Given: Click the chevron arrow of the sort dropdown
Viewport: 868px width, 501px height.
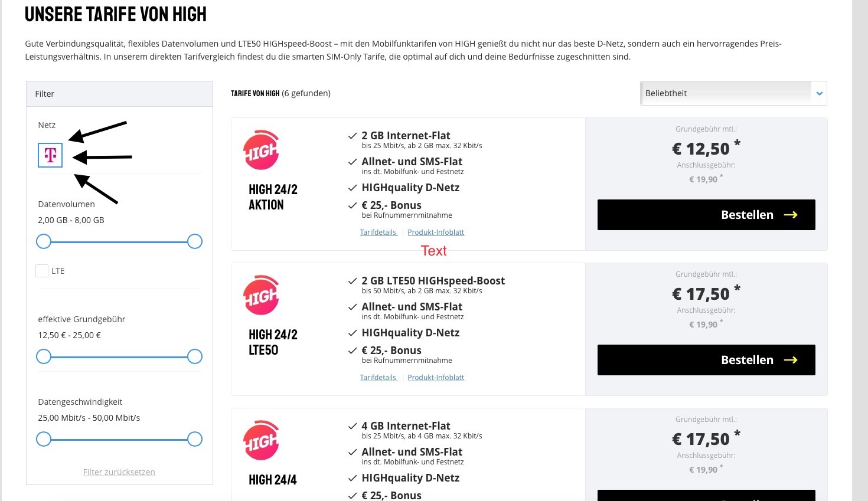Looking at the screenshot, I should (x=819, y=94).
